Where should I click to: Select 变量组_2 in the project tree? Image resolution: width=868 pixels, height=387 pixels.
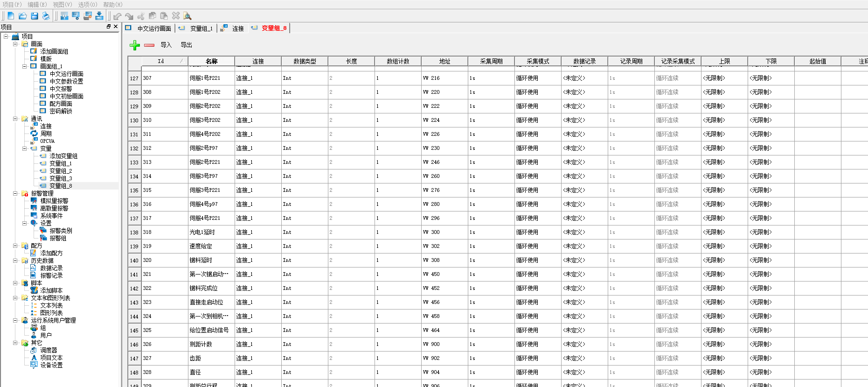[61, 171]
